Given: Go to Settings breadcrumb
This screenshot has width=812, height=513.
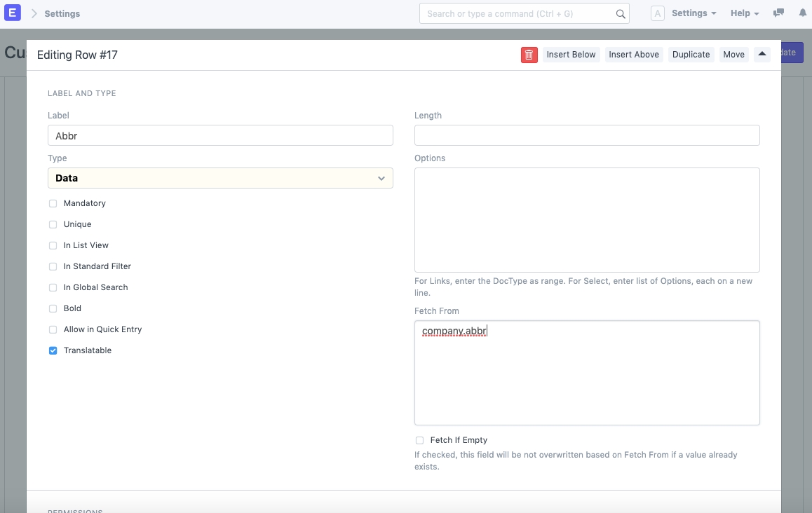Looking at the screenshot, I should pyautogui.click(x=62, y=13).
